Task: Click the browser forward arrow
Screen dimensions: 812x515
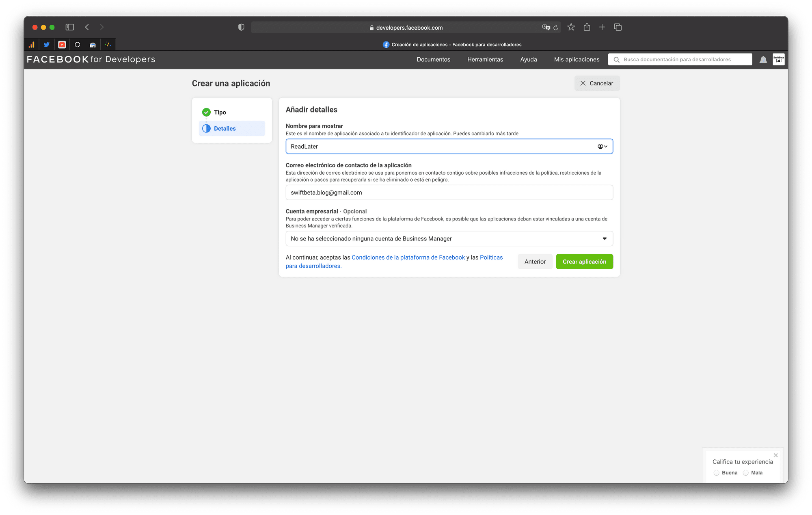Action: tap(102, 27)
